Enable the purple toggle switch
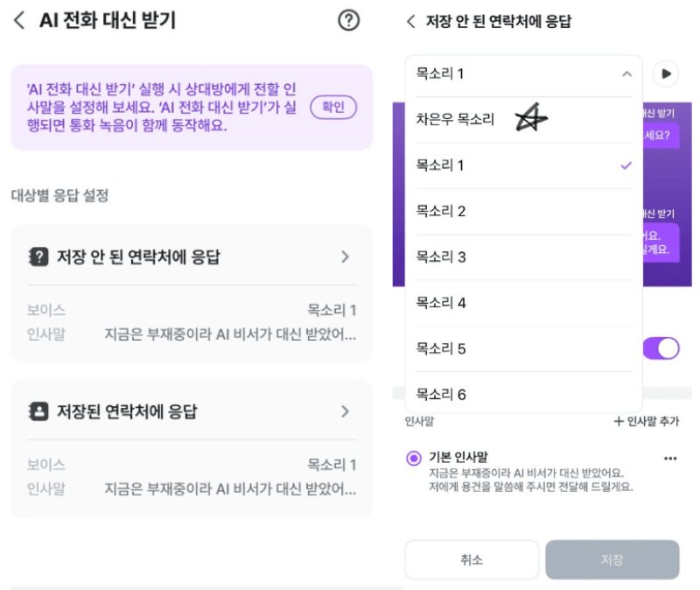Viewport: 700px width, 590px height. click(661, 348)
